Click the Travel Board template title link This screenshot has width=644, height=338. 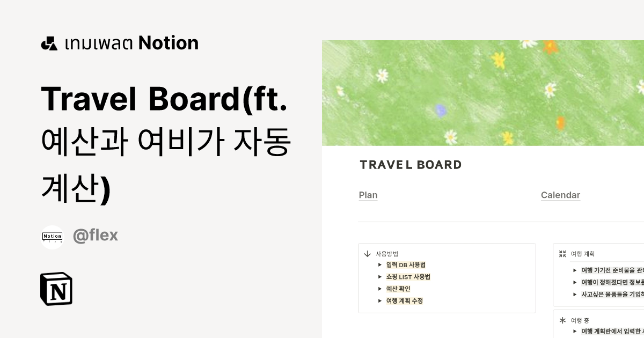166,142
